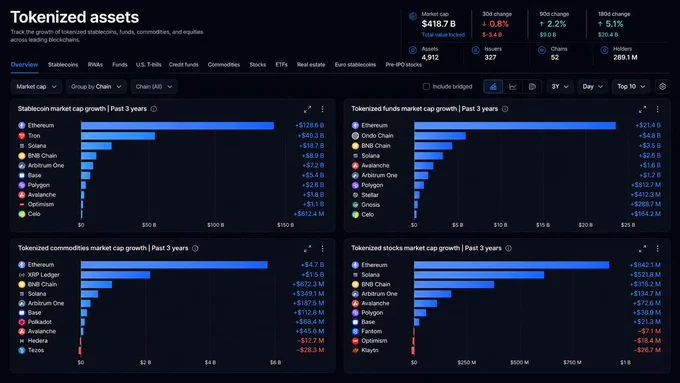Click the -$28.3 M Tezos value
The image size is (680, 383).
click(x=310, y=350)
